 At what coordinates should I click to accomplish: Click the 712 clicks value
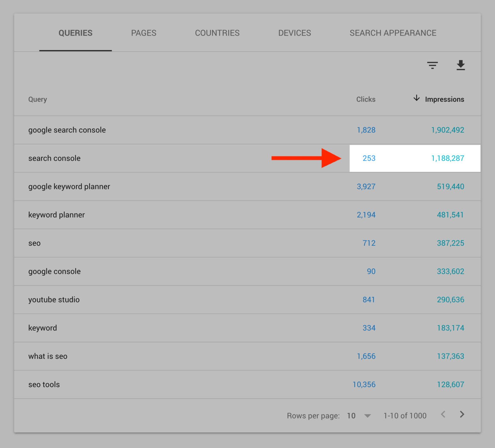click(369, 243)
